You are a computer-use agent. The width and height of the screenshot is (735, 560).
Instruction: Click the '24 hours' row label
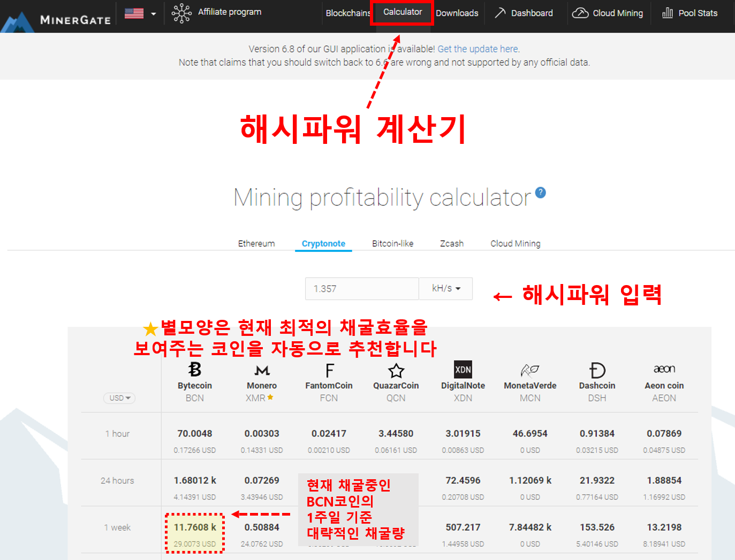pos(117,481)
